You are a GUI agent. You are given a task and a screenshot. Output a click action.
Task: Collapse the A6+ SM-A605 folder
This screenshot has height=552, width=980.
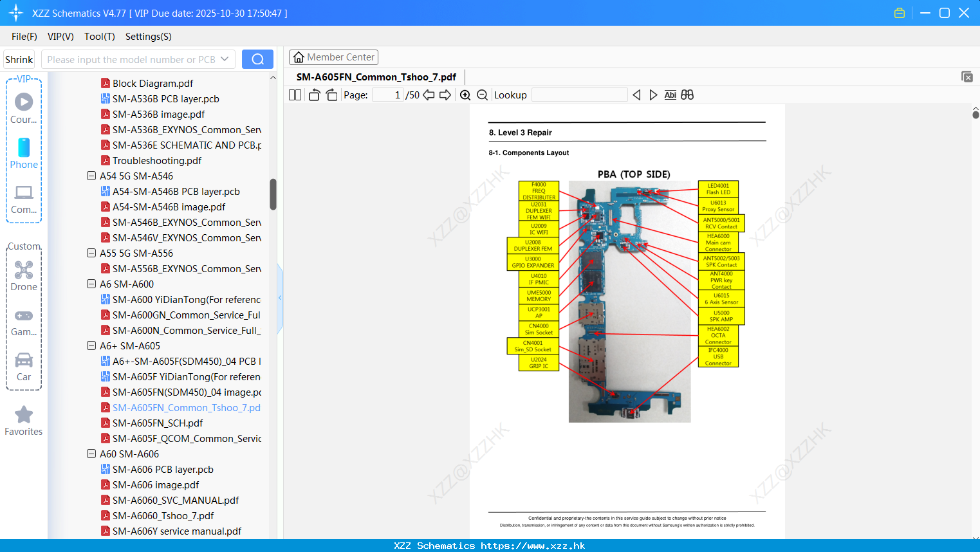(x=91, y=345)
